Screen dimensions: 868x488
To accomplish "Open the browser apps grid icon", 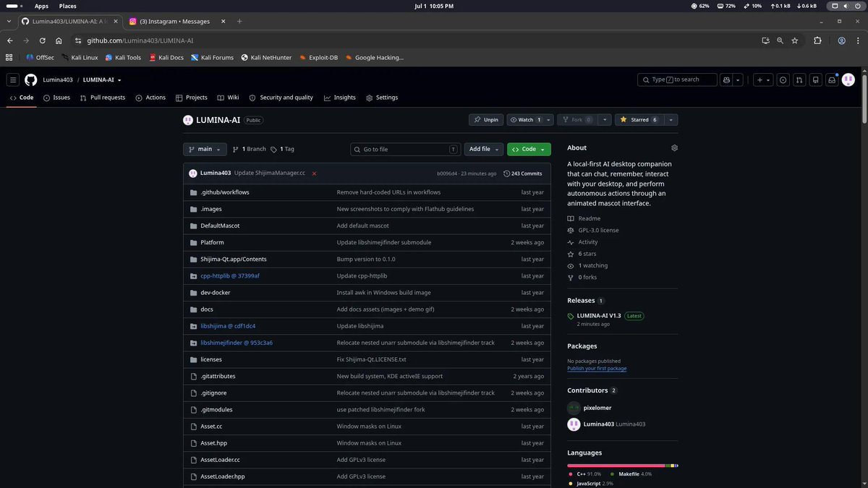I will [9, 57].
